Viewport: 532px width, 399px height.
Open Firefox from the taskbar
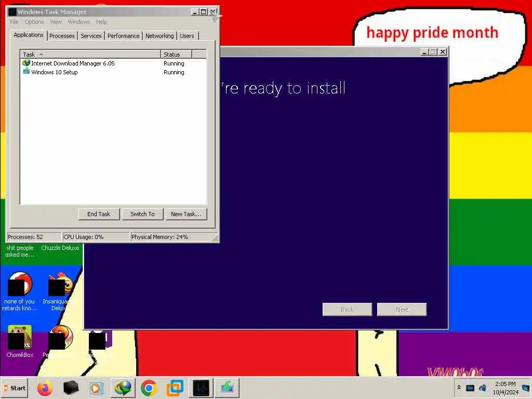(x=45, y=388)
